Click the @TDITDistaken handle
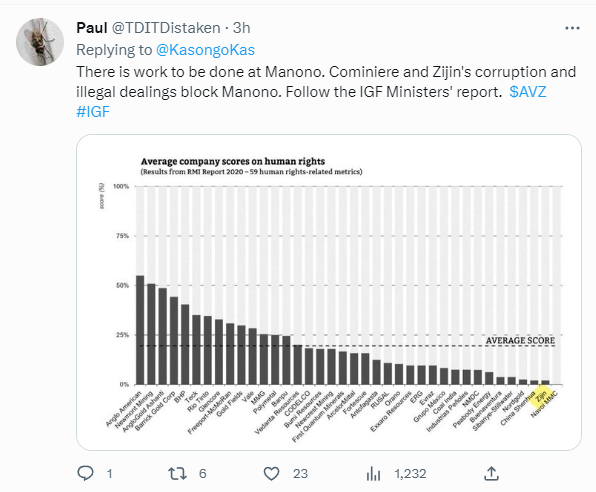Screen dimensions: 596x492 click(166, 28)
